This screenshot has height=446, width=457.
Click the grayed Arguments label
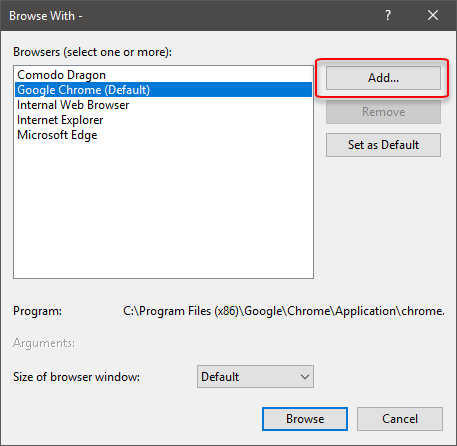44,343
